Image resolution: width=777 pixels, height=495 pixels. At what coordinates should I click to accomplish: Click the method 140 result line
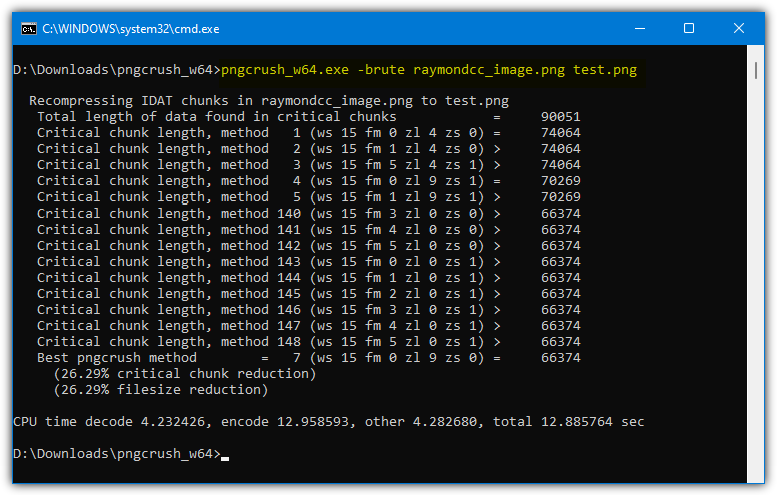(308, 214)
